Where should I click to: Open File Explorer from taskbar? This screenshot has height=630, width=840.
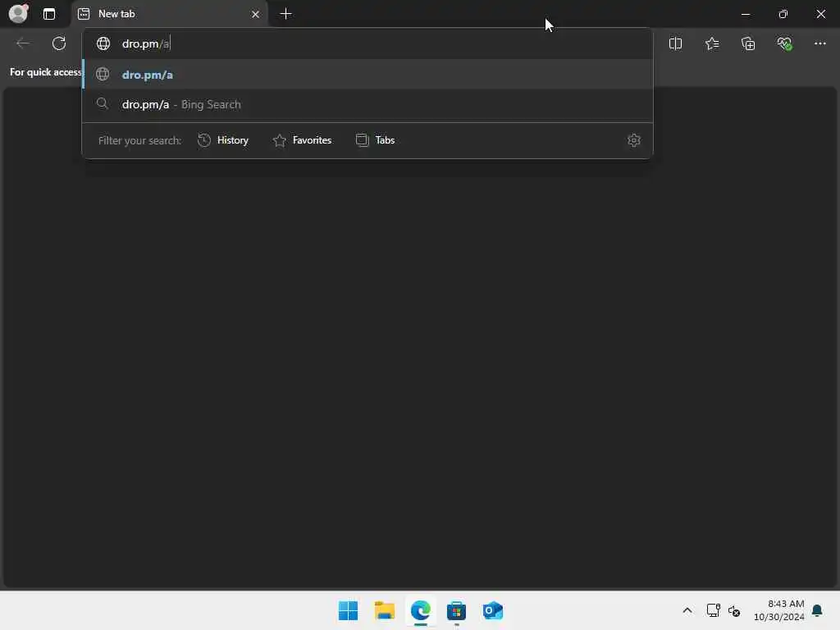385,610
